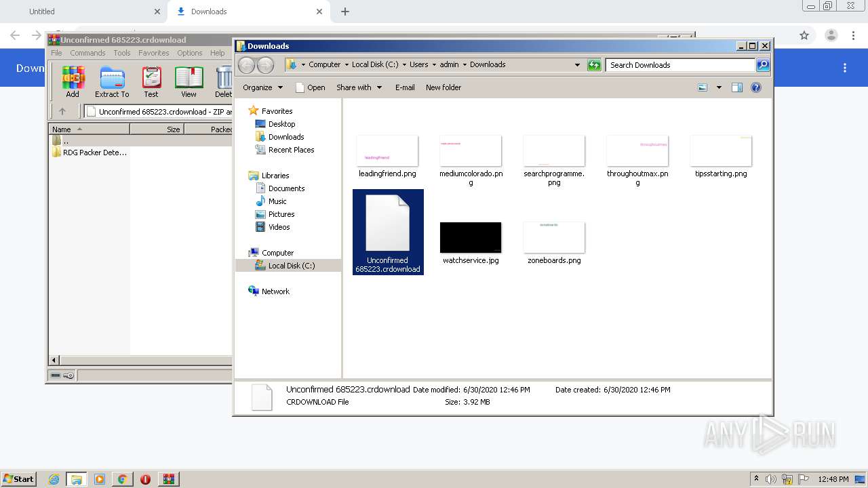Click the New folder button

click(x=443, y=87)
